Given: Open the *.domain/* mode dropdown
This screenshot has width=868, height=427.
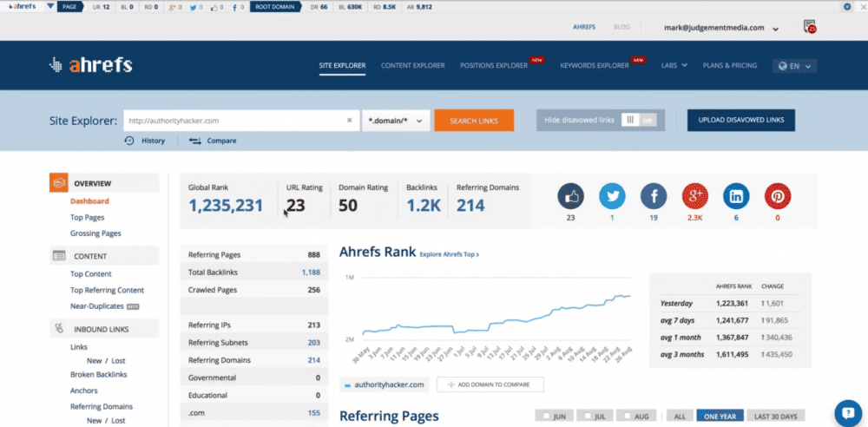Looking at the screenshot, I should click(x=396, y=120).
